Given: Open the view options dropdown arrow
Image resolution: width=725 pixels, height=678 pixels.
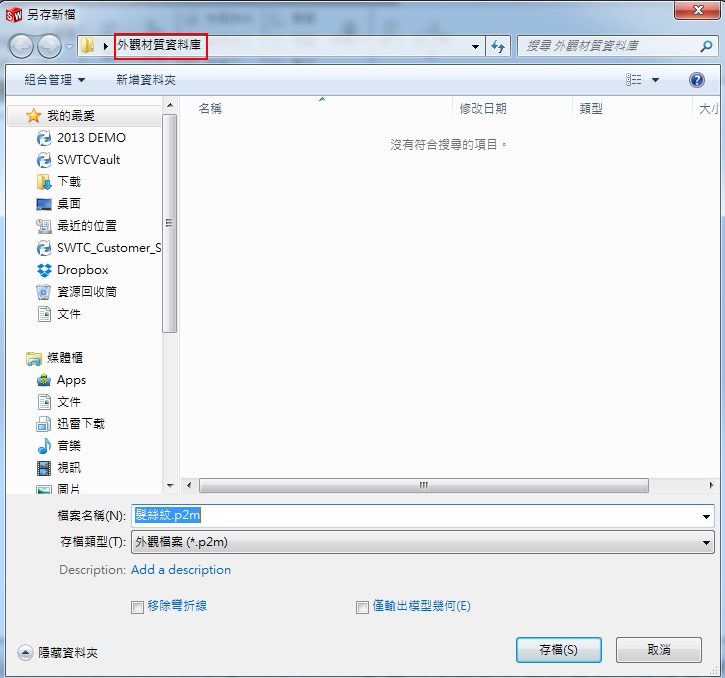Looking at the screenshot, I should [656, 80].
